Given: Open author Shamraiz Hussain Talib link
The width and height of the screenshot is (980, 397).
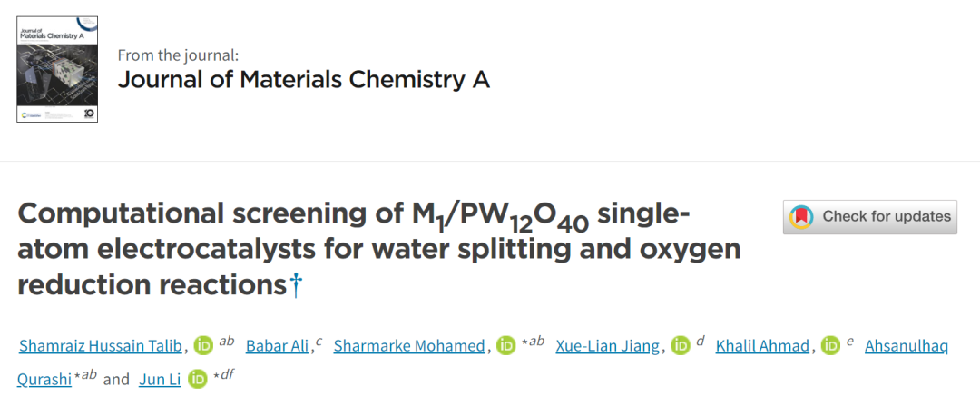Looking at the screenshot, I should click(103, 345).
